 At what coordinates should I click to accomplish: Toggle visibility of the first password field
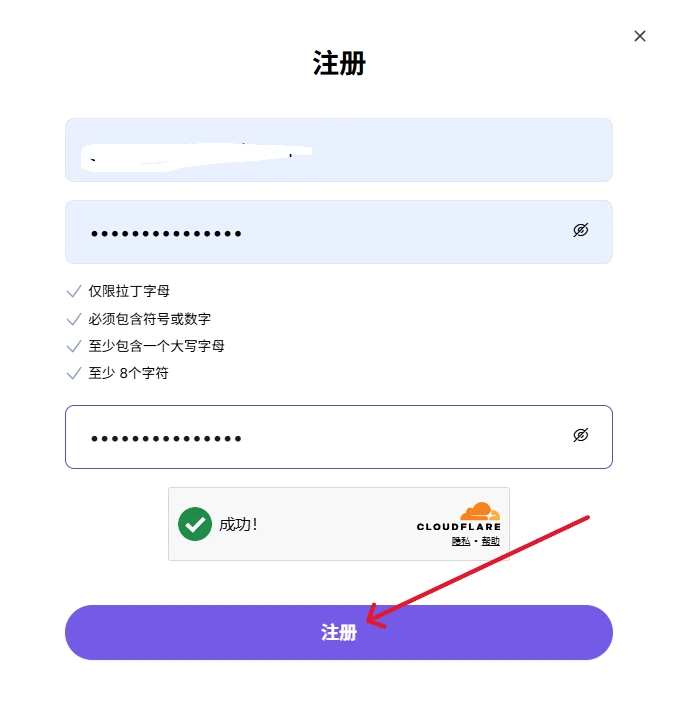tap(581, 230)
